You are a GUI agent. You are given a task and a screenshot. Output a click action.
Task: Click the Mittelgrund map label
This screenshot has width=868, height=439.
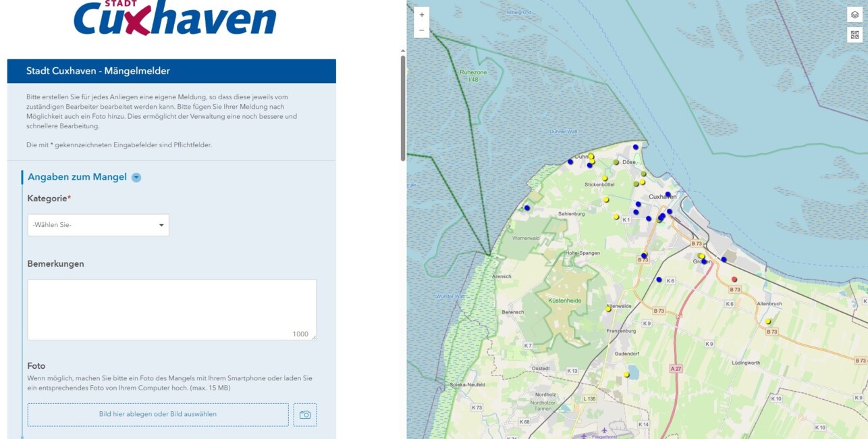tap(520, 12)
